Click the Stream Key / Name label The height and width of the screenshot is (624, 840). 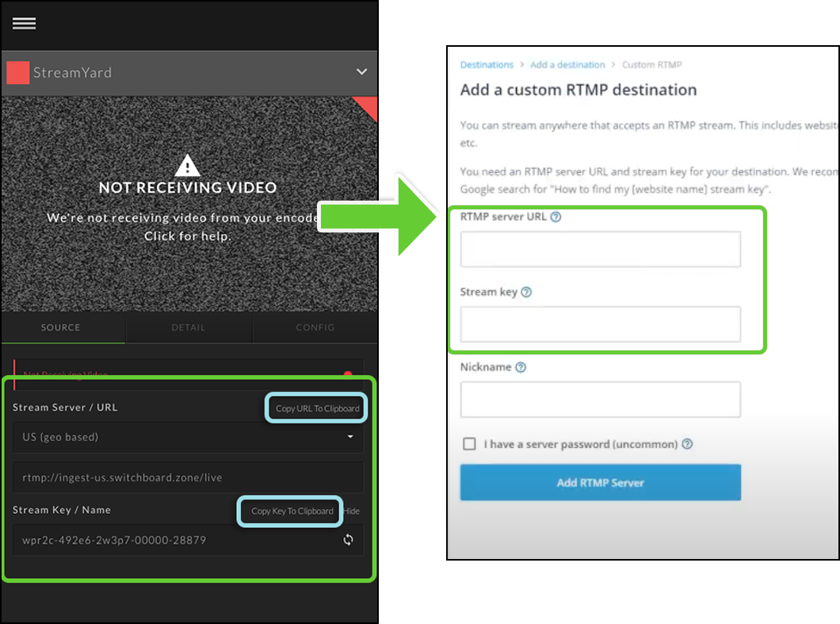pyautogui.click(x=62, y=510)
